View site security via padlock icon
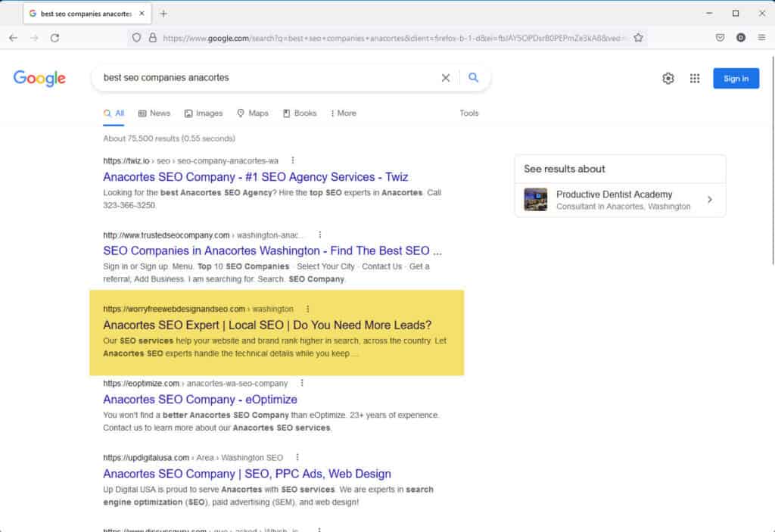The width and height of the screenshot is (775, 532). click(153, 38)
